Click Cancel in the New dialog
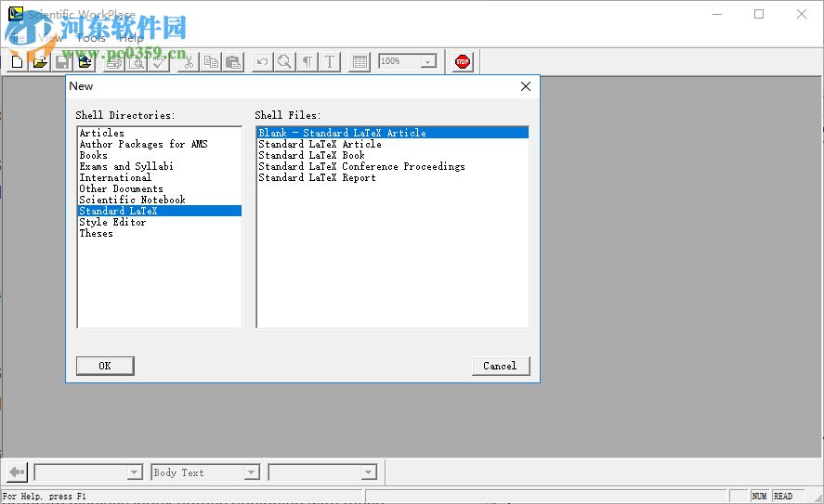The height and width of the screenshot is (504, 824). pyautogui.click(x=501, y=366)
